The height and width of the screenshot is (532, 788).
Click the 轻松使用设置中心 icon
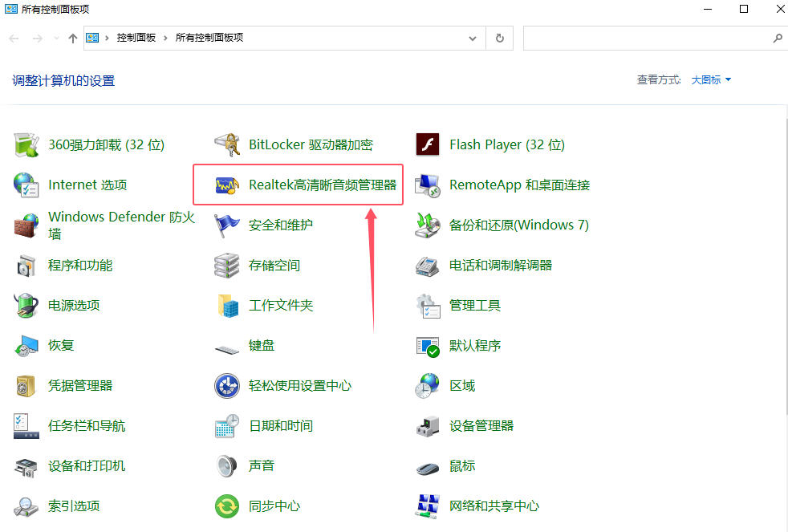227,386
